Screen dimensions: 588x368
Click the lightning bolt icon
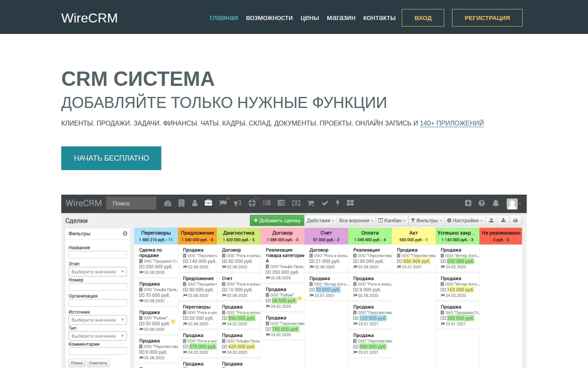click(x=338, y=203)
